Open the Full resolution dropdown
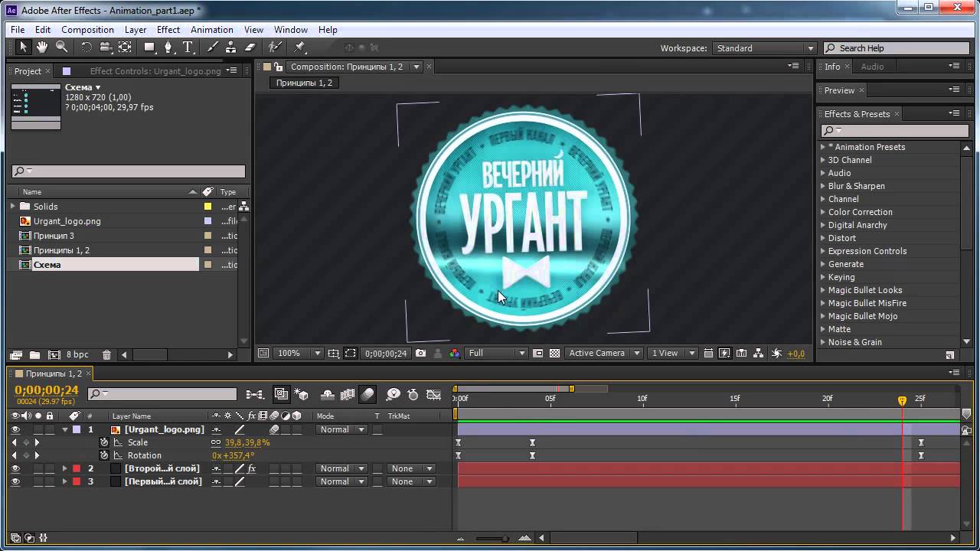This screenshot has width=980, height=551. [497, 354]
